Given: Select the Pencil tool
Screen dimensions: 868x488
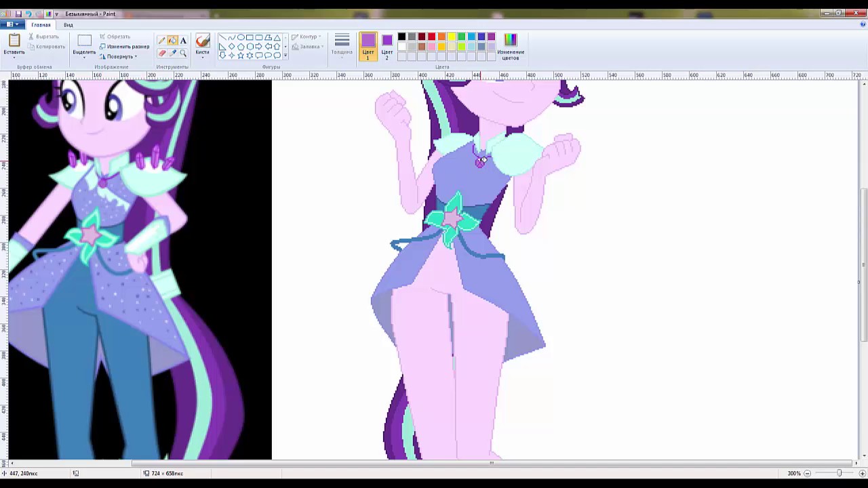Looking at the screenshot, I should coord(162,41).
